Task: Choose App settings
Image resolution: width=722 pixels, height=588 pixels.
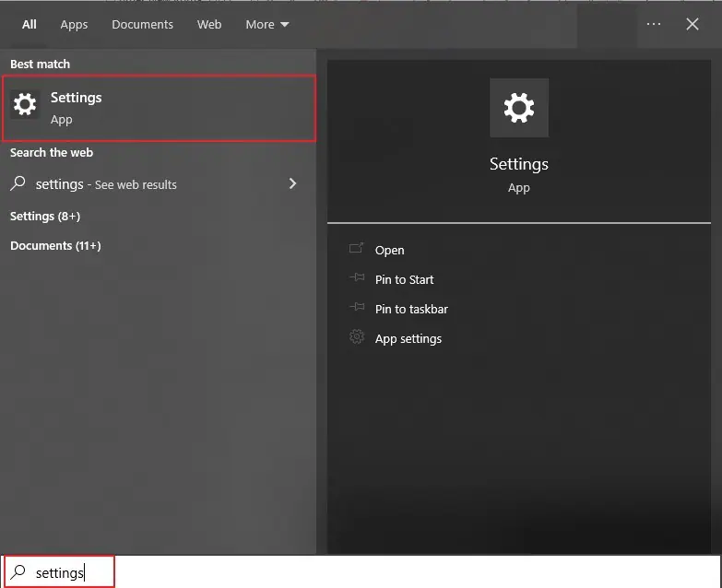Action: point(408,338)
